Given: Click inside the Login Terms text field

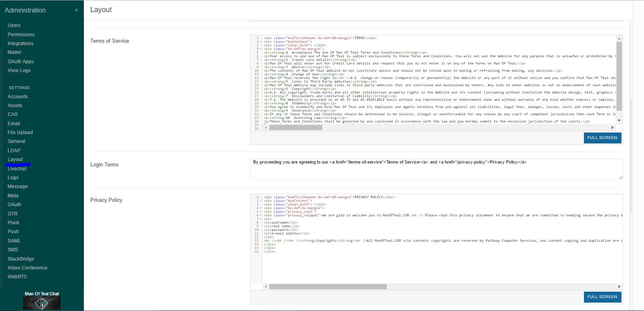Looking at the screenshot, I should [436, 169].
